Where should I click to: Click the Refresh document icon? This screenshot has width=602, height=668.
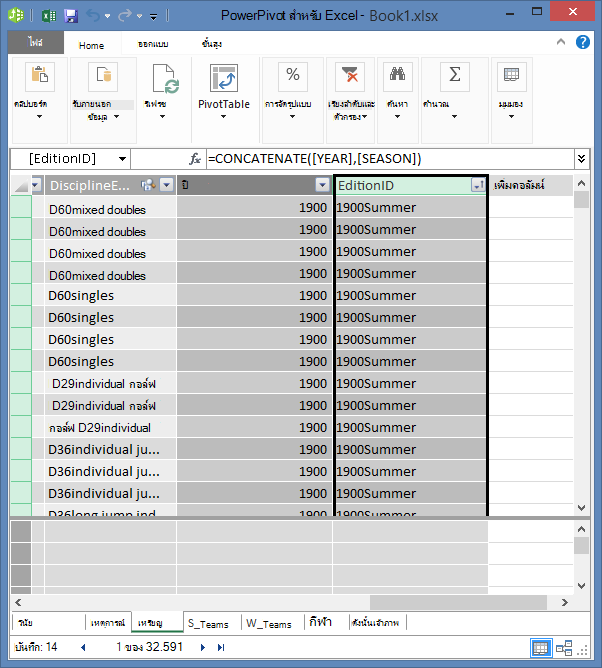click(x=165, y=78)
